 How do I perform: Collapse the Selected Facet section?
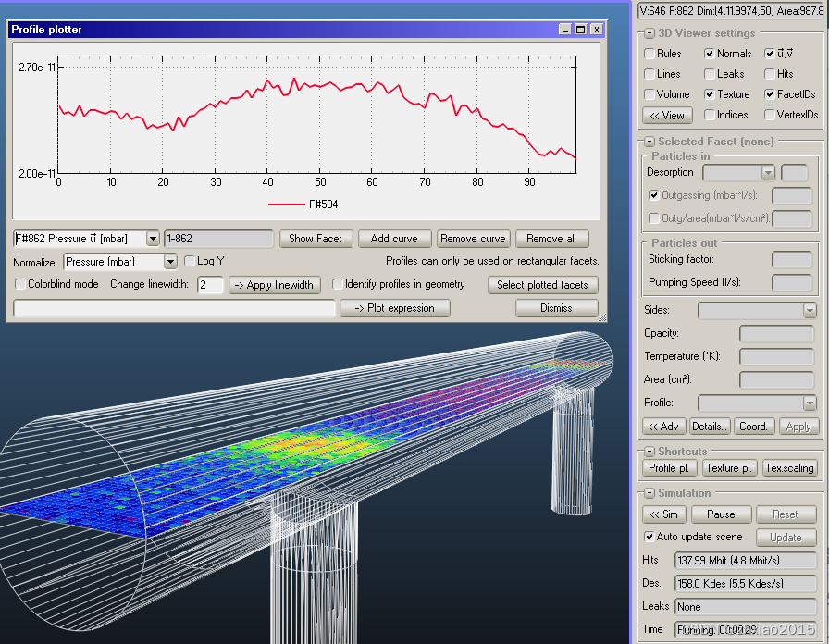click(x=650, y=142)
